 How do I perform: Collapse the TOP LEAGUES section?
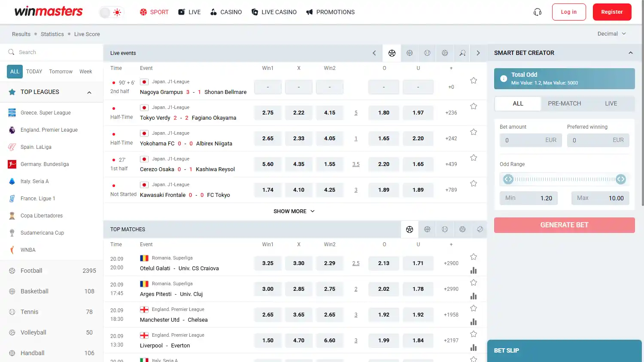[x=89, y=92]
